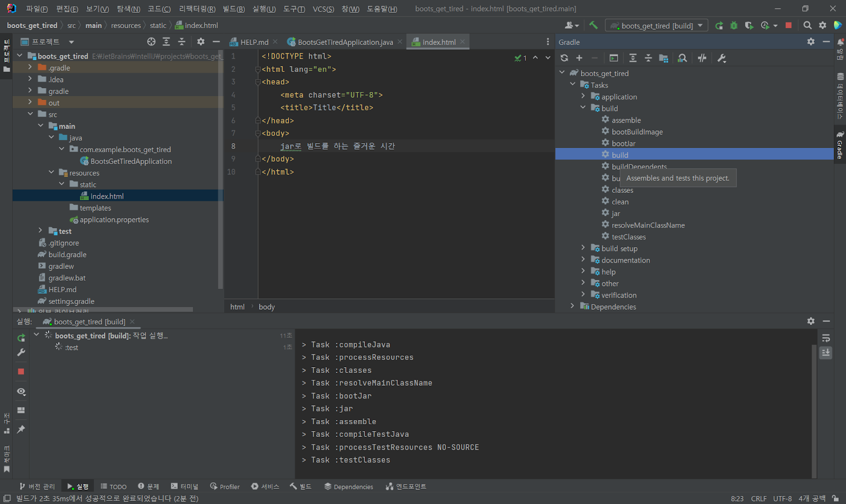
Task: Click the body breadcrumb below the editor
Action: (x=266, y=307)
